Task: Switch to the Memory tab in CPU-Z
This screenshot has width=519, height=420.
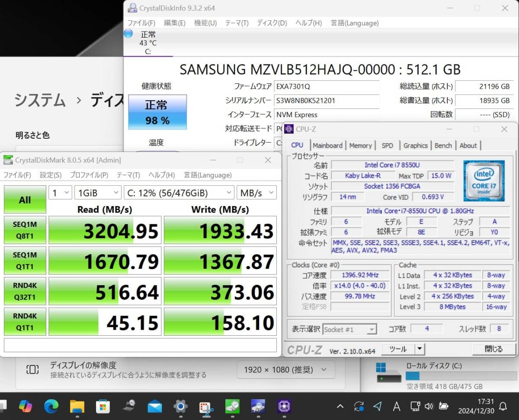Action: click(360, 146)
